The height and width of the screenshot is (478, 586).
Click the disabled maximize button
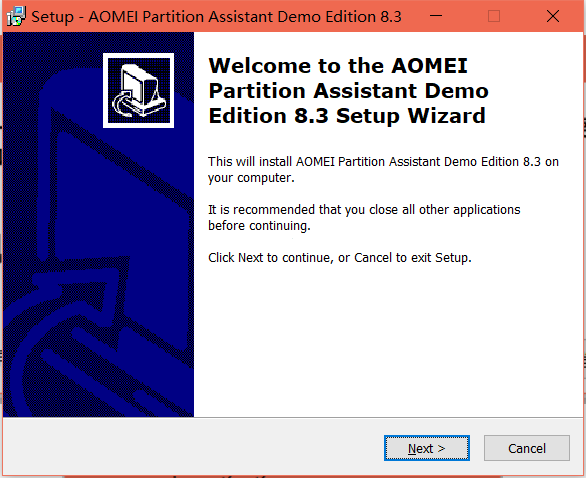pyautogui.click(x=494, y=16)
